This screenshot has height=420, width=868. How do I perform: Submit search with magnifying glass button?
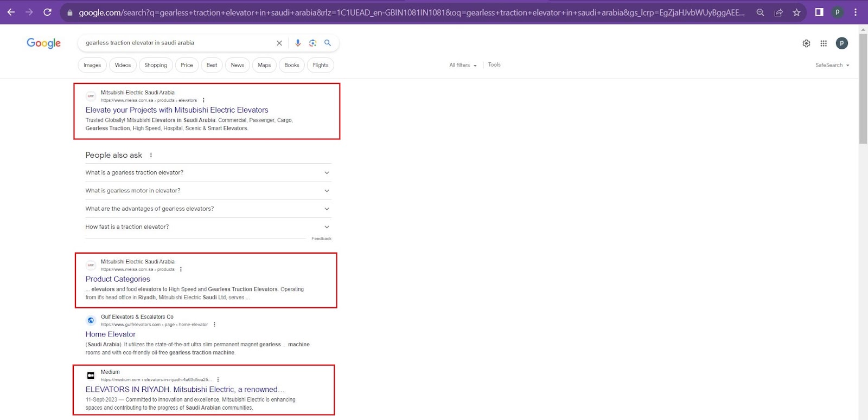pos(328,43)
